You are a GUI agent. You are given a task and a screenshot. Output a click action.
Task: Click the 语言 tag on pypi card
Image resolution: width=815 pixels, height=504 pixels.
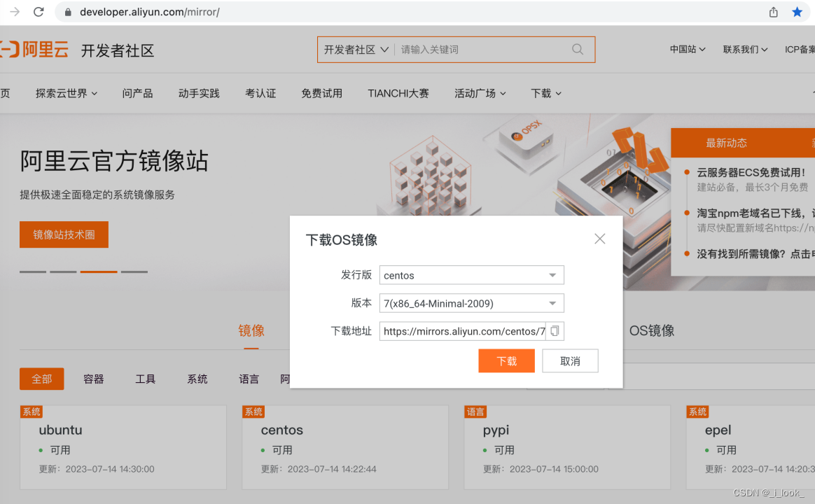tap(475, 412)
